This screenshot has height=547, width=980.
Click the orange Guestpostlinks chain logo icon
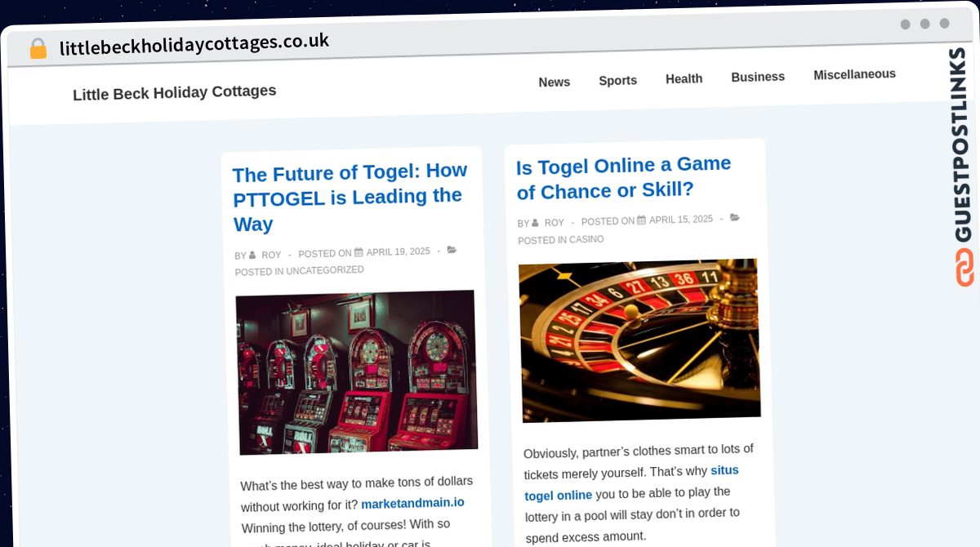[964, 267]
